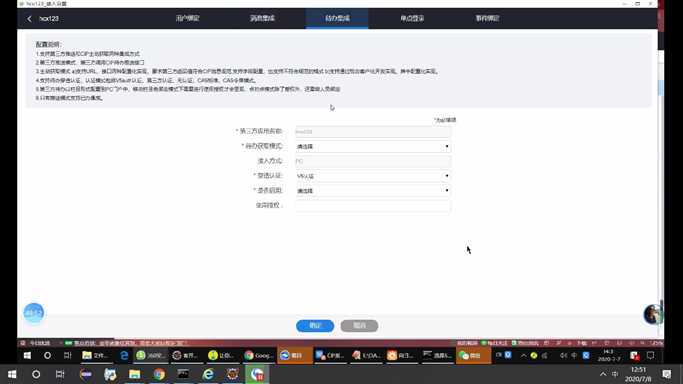Screen dimensions: 683x384
Task: Select the 待办集成 tab
Action: tap(337, 18)
